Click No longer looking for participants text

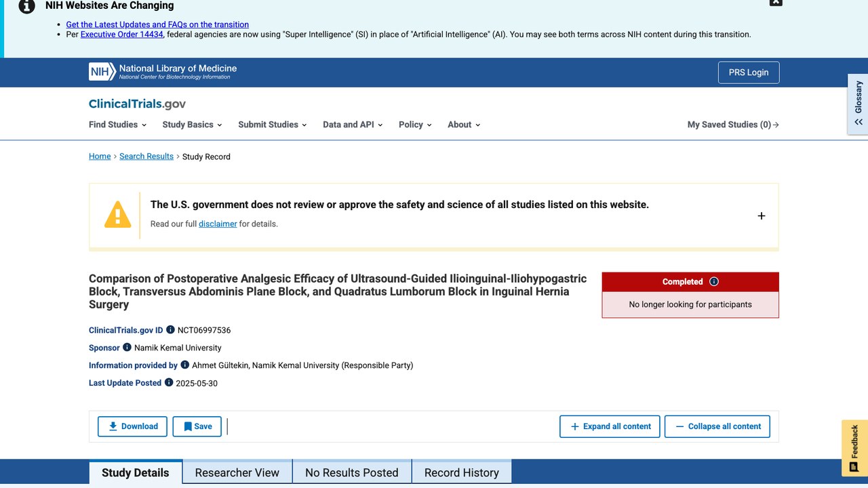pos(690,304)
